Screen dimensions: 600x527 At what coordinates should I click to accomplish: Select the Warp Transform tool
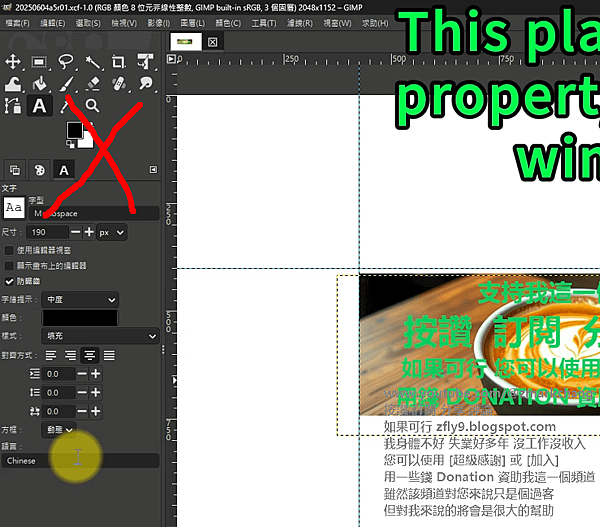(x=13, y=83)
